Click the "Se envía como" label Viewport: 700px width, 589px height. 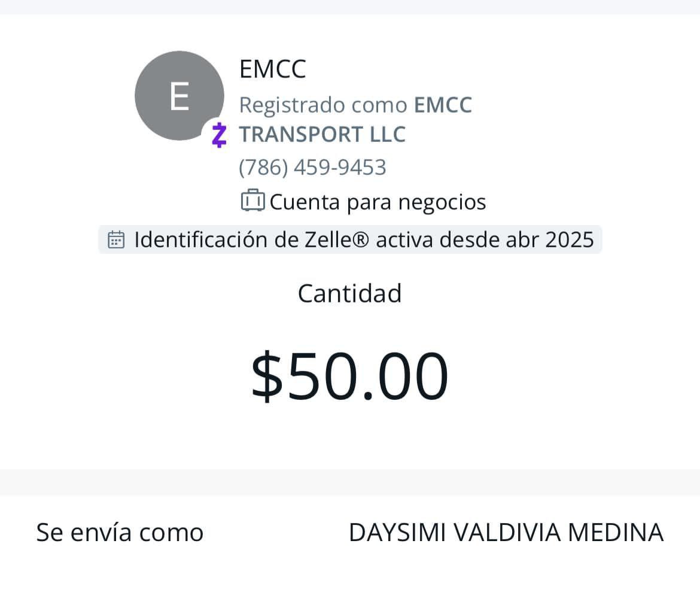[x=120, y=532]
